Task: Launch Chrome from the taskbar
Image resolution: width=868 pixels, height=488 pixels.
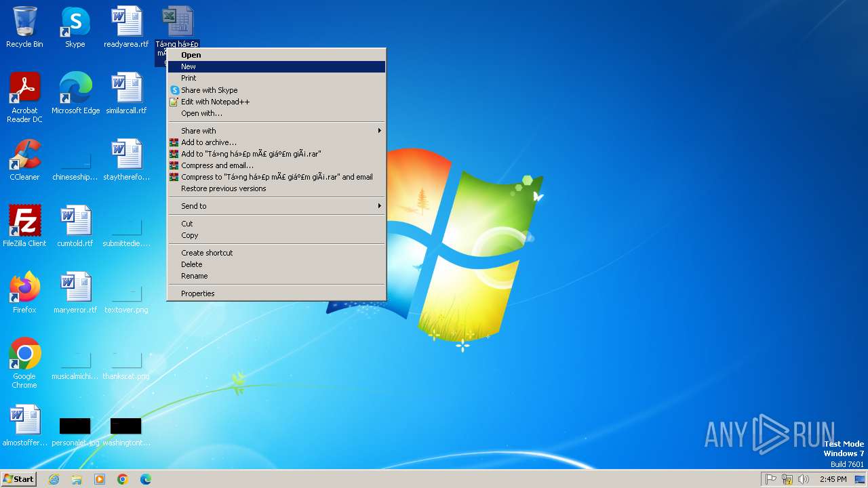Action: pyautogui.click(x=123, y=479)
